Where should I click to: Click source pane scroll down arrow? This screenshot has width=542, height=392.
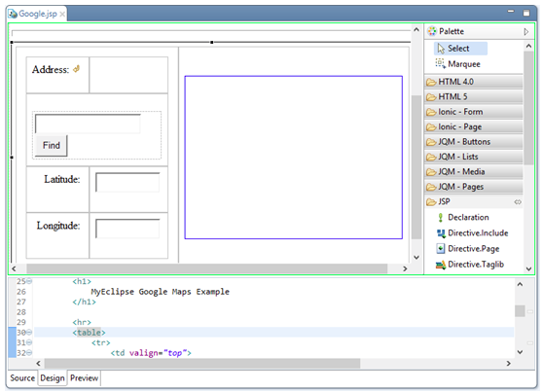pos(520,352)
